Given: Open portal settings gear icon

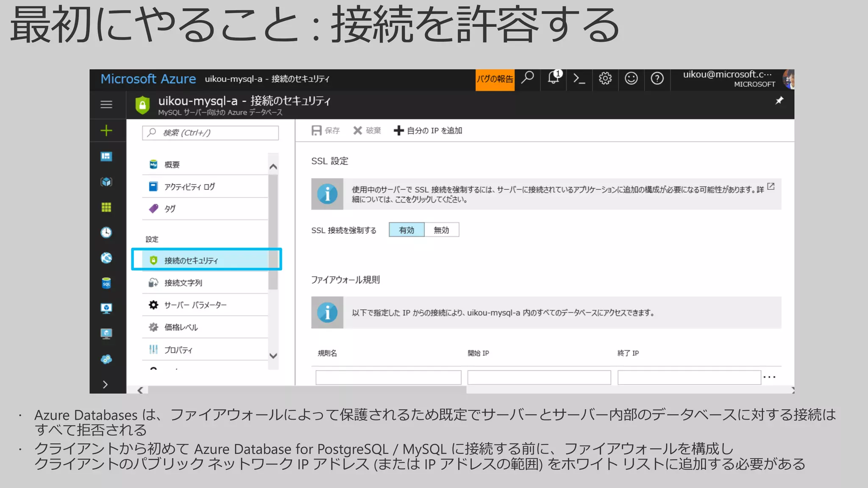Looking at the screenshot, I should tap(605, 79).
